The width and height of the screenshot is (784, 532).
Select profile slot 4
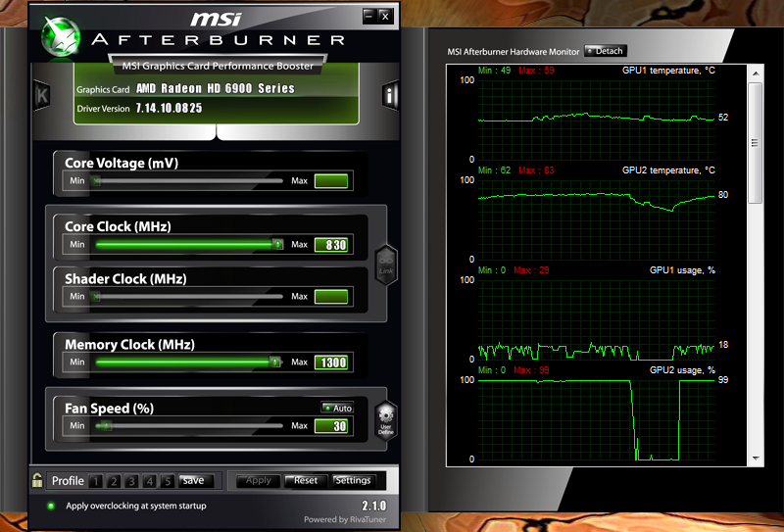150,481
